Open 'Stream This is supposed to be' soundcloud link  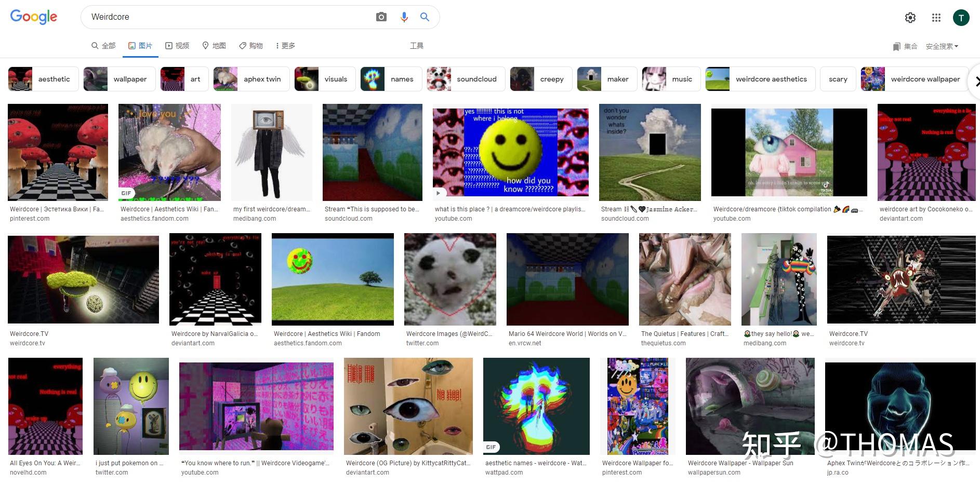pos(372,209)
